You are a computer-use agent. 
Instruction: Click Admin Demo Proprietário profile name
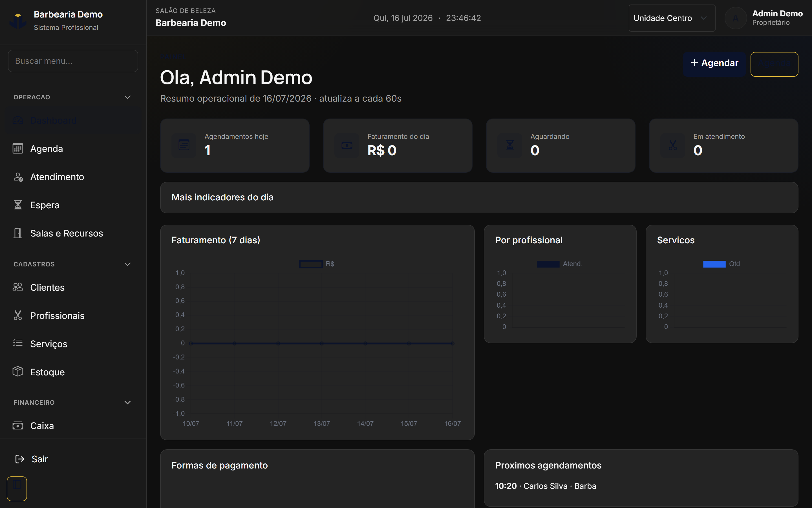coord(777,18)
